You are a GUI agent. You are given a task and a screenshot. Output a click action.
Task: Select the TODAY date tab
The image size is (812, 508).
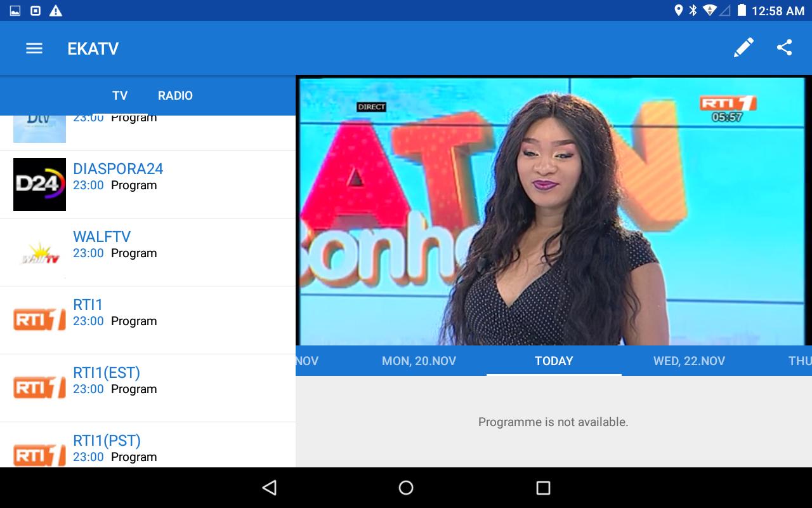point(554,361)
